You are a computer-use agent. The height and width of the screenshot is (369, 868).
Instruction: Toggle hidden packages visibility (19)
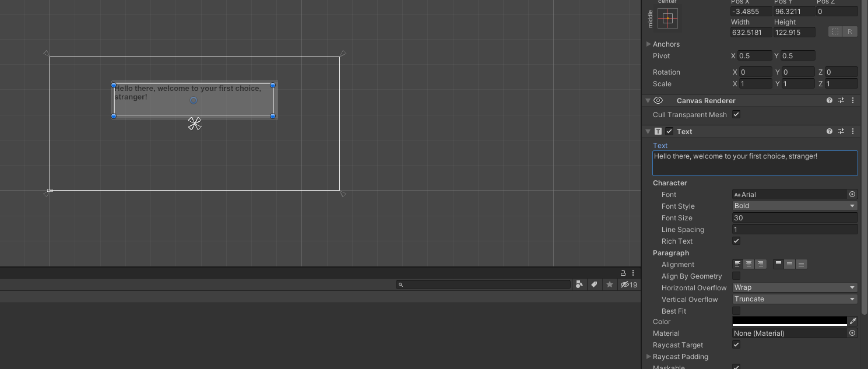point(628,284)
